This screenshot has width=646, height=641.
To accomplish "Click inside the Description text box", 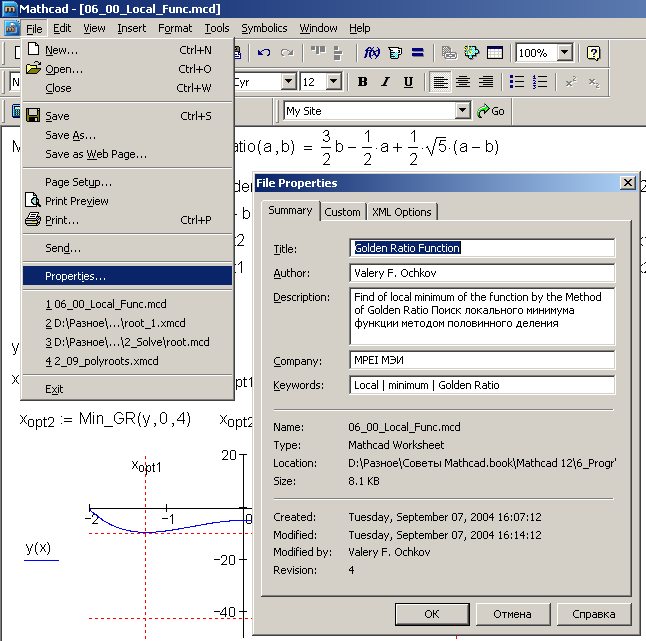I will pos(482,316).
